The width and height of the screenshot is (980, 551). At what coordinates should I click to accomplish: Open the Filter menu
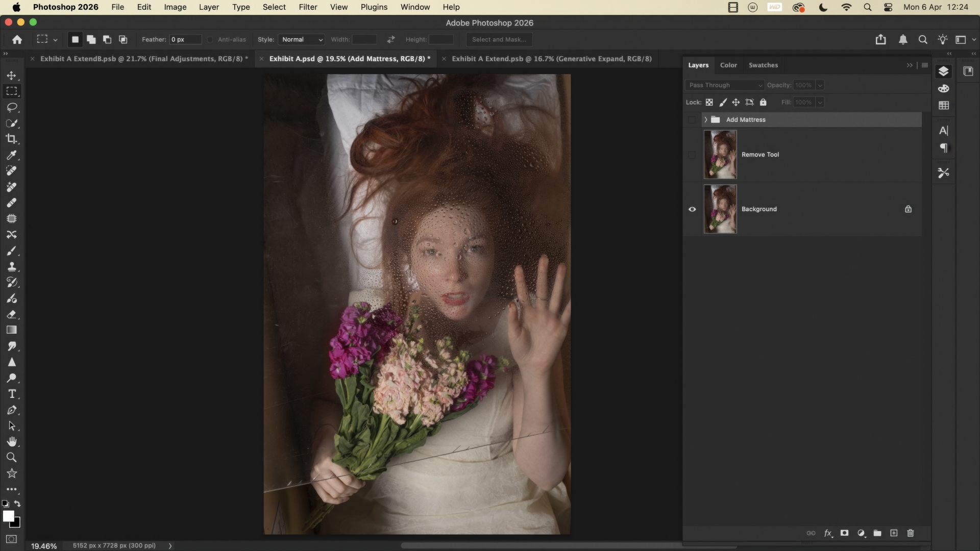click(308, 7)
